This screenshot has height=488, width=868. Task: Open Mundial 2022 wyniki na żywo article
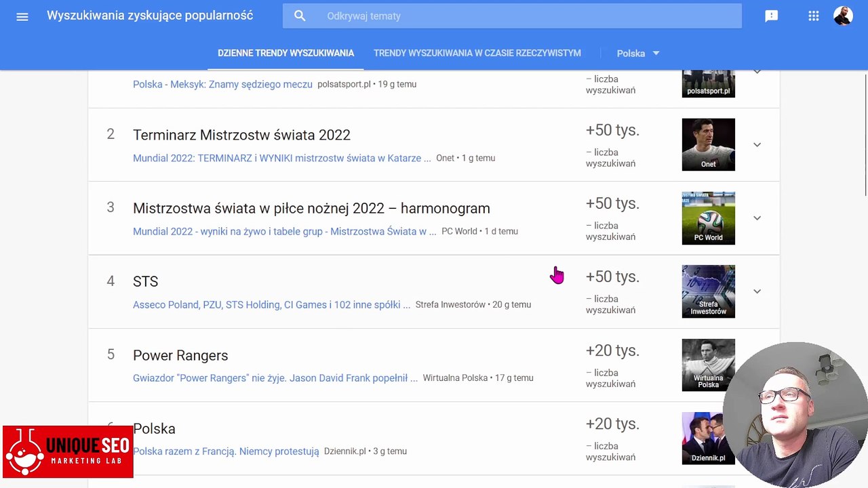pyautogui.click(x=285, y=231)
